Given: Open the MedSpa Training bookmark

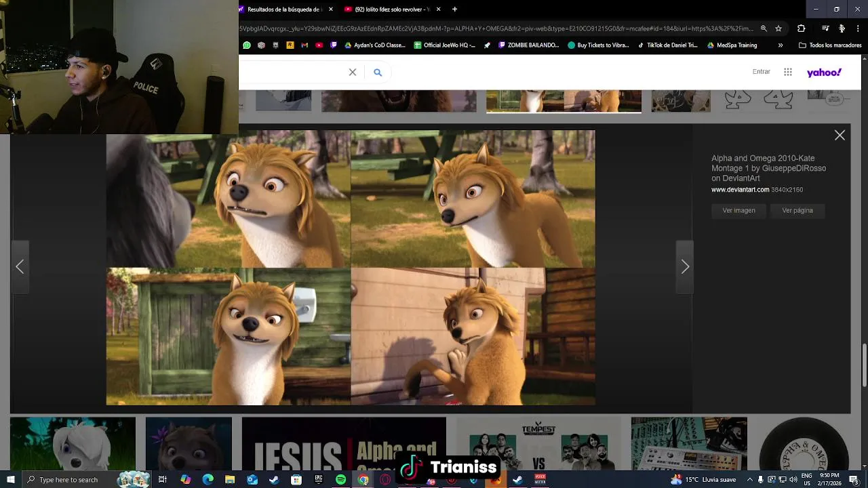Looking at the screenshot, I should coord(732,45).
